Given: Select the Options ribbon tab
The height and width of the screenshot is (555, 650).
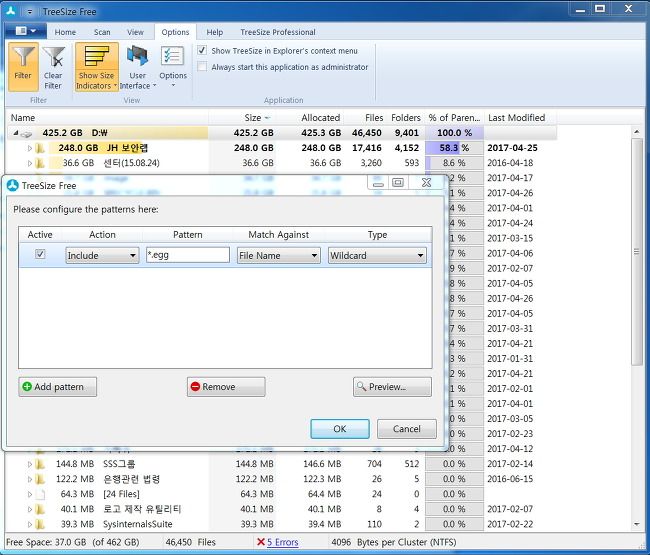Looking at the screenshot, I should pyautogui.click(x=175, y=32).
